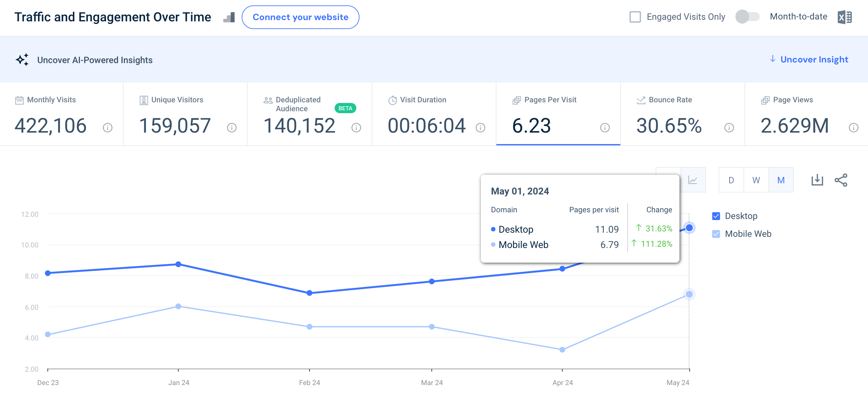Open Page Views info icon

click(x=853, y=128)
